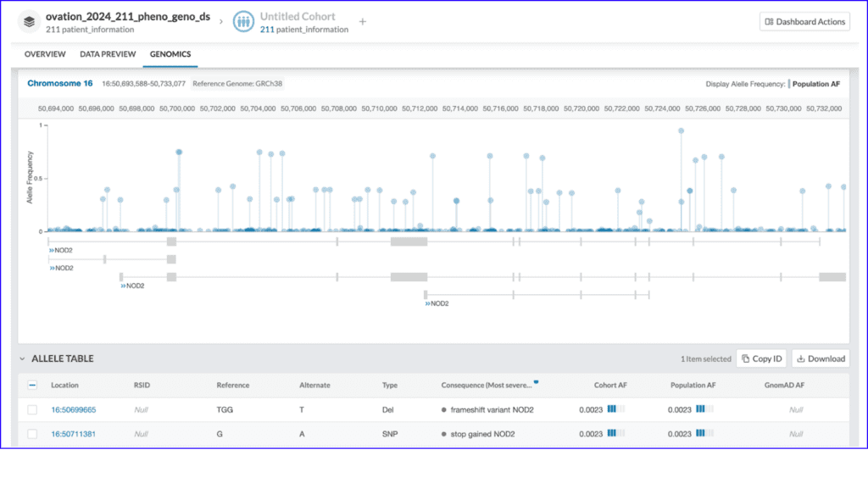Check the row for 16:50711381
Viewport: 868px width, 483px height.
point(32,435)
